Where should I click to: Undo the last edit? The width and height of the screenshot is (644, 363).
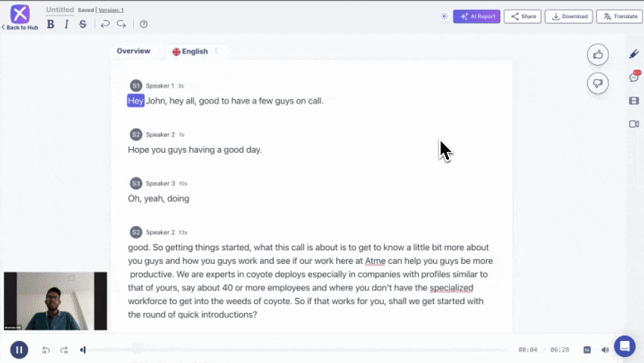(105, 24)
